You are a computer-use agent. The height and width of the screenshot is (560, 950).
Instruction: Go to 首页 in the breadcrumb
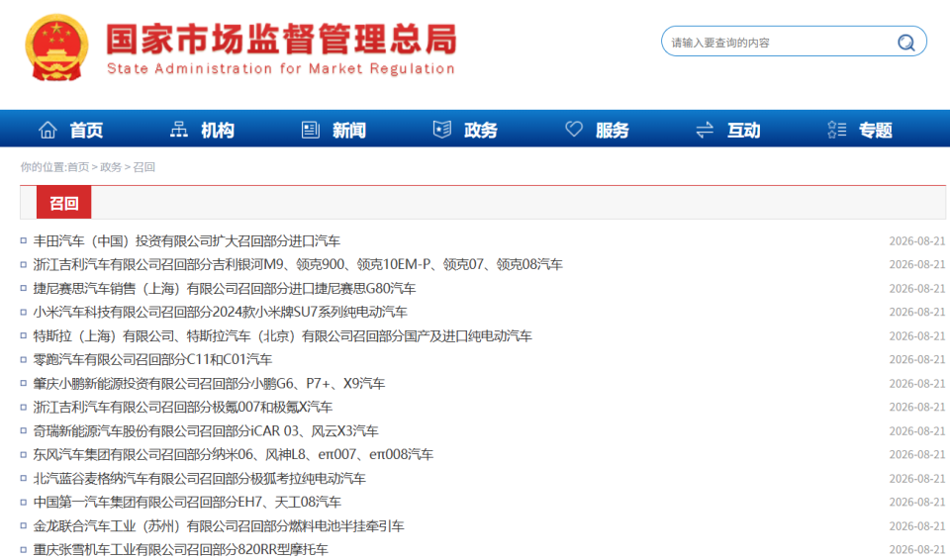[x=77, y=167]
